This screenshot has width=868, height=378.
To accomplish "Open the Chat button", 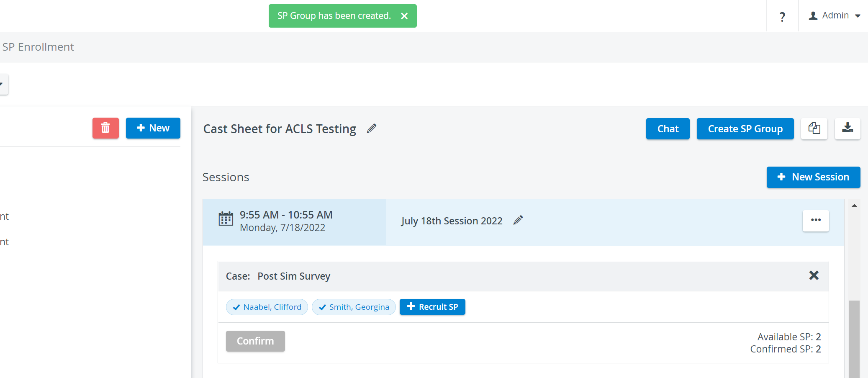I will [x=668, y=129].
